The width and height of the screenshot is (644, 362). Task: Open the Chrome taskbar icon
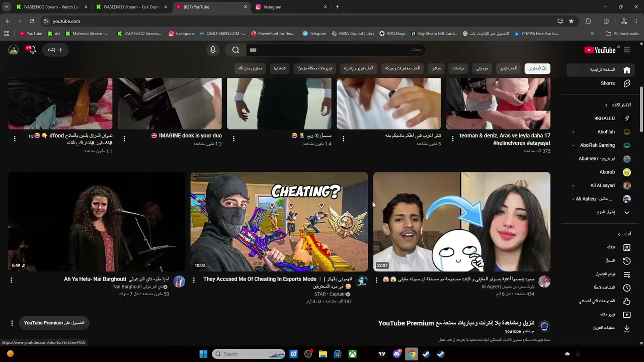pos(411,354)
